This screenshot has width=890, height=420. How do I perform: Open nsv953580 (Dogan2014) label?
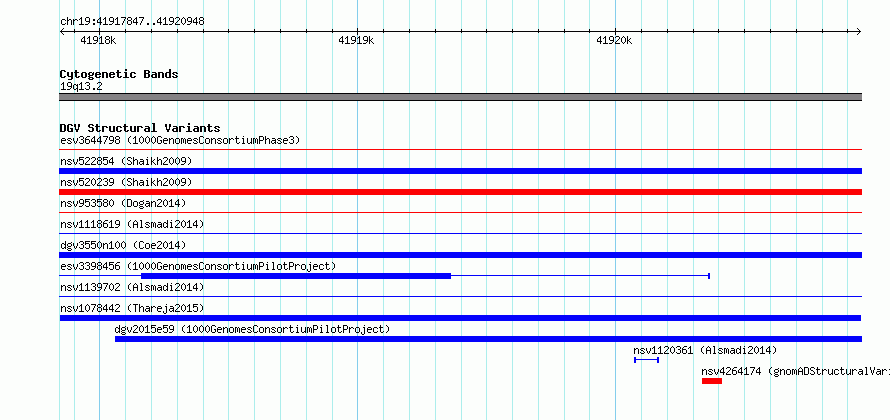[123, 203]
